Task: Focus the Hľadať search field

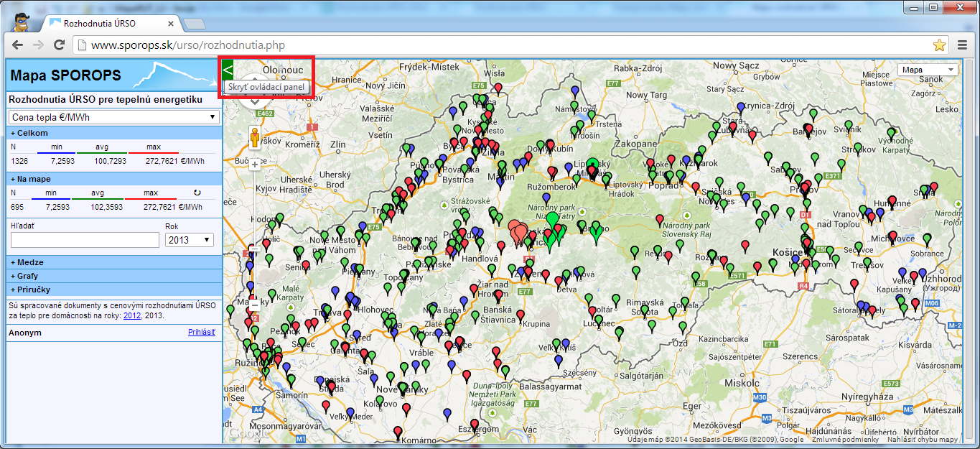Action: (x=85, y=240)
